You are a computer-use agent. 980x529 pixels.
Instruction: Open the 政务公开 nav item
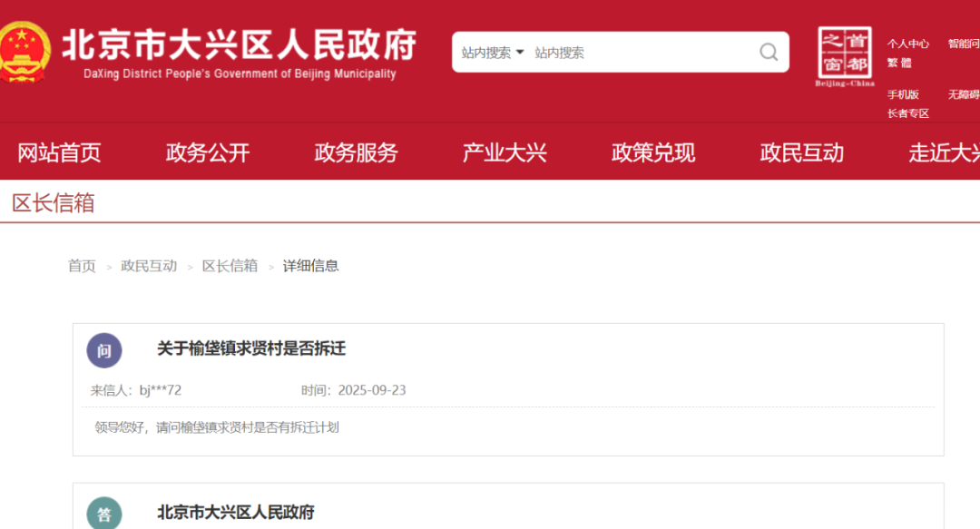tap(207, 152)
